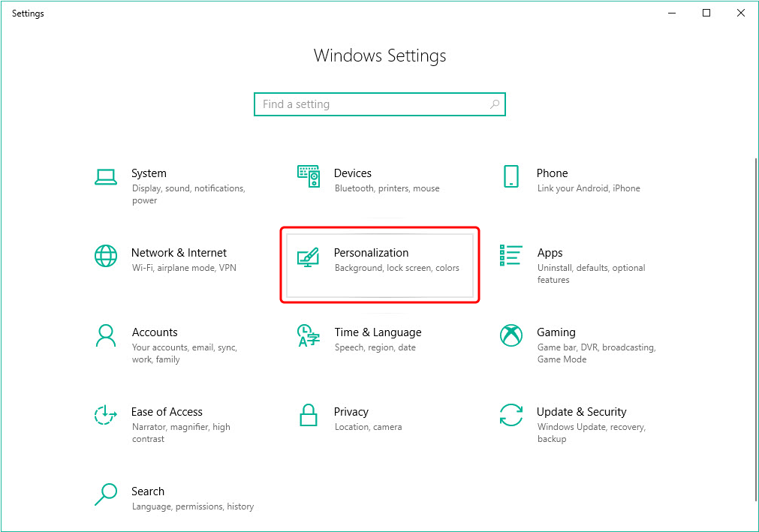Click the Personalization paintbrush icon
Screen dimensions: 759x532
[x=309, y=257]
